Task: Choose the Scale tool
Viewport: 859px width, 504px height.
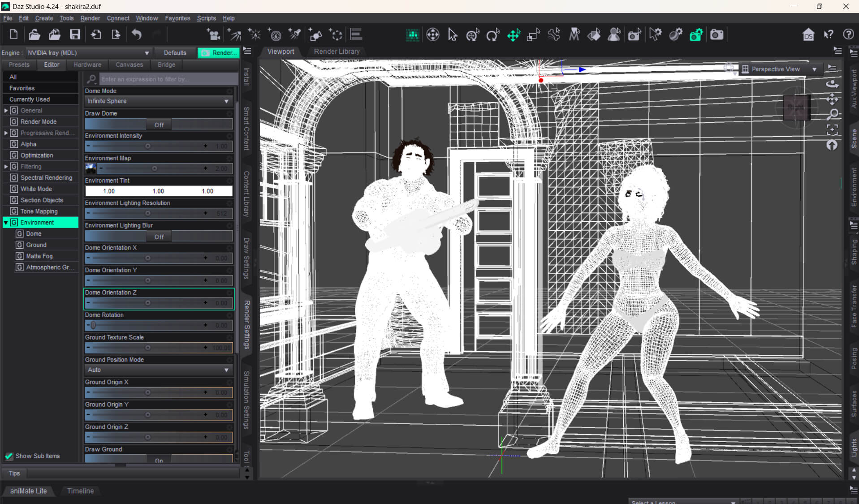Action: point(533,34)
